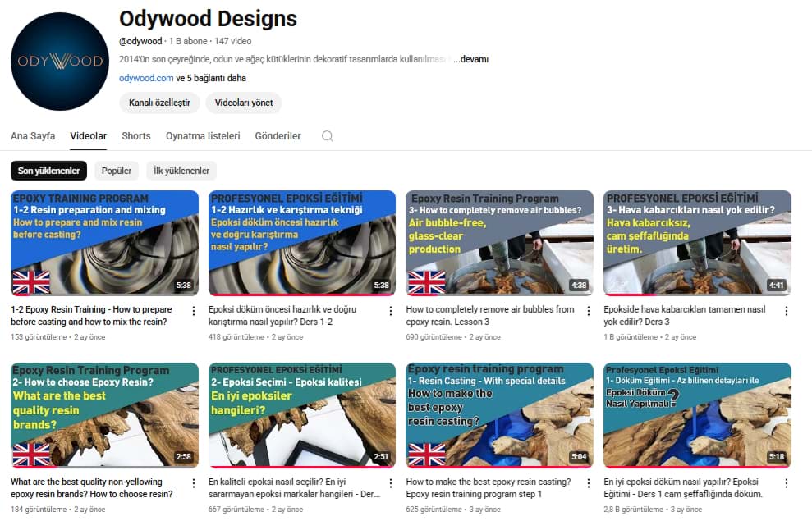This screenshot has width=812, height=521.
Task: Click '1 B görüntüleme' view count text
Action: click(x=631, y=337)
